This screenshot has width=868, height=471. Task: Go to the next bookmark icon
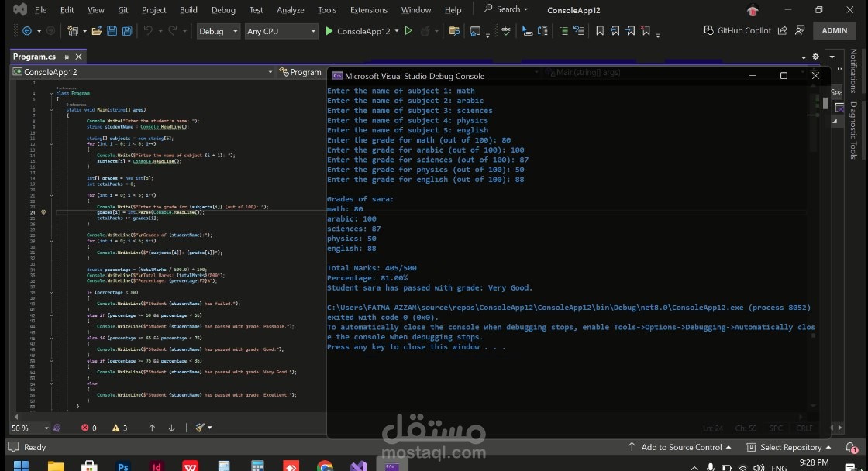point(631,31)
